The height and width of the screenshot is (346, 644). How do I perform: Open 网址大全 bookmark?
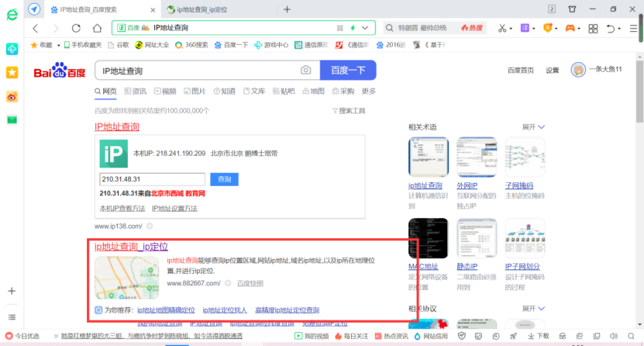[152, 45]
